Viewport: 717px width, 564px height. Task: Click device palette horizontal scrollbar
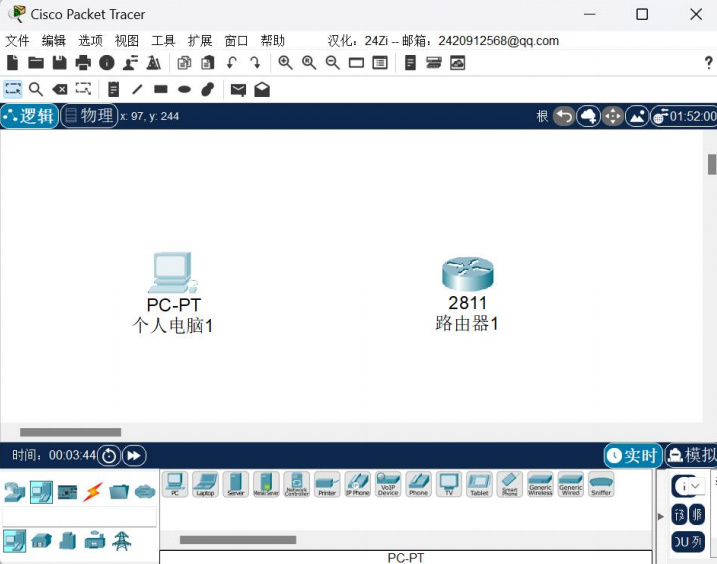pos(238,540)
